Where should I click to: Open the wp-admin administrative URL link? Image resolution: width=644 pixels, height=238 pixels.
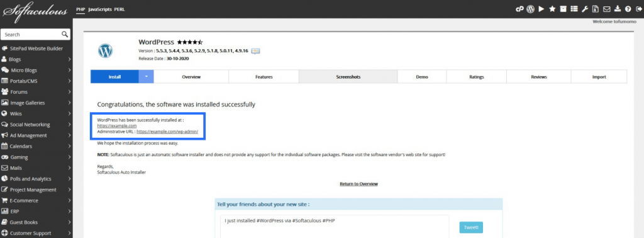coord(167,132)
